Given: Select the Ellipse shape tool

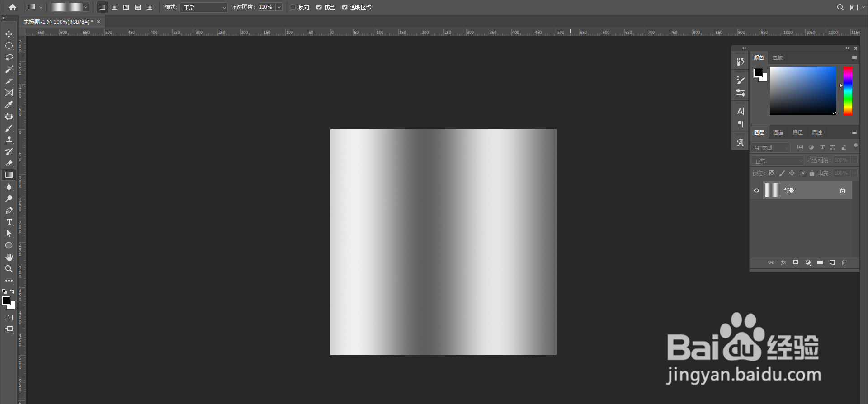Looking at the screenshot, I should pyautogui.click(x=9, y=245).
